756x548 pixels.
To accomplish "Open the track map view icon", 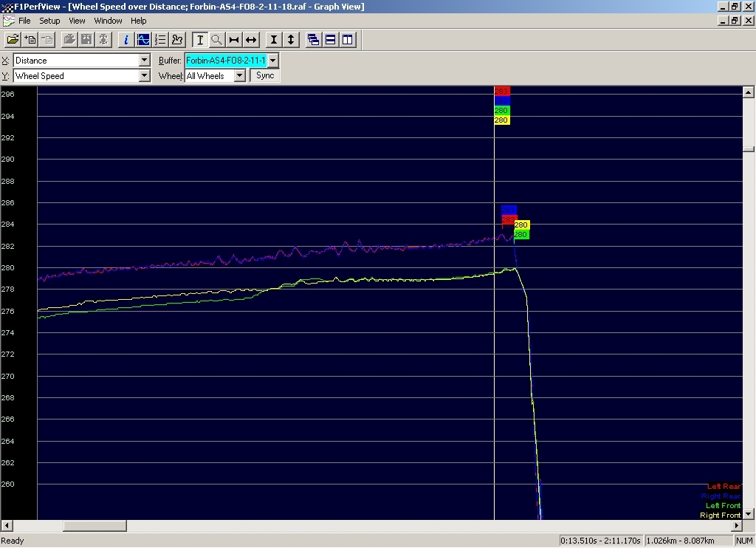I will 177,40.
